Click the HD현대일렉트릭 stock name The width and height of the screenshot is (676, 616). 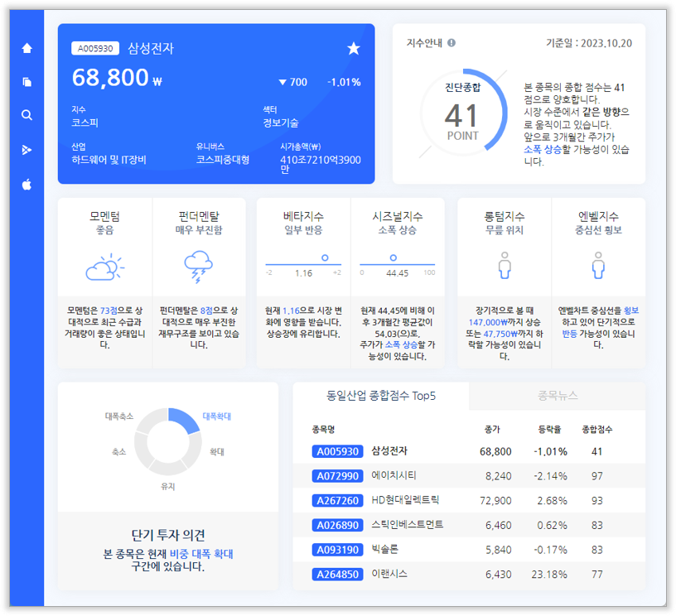pos(405,500)
